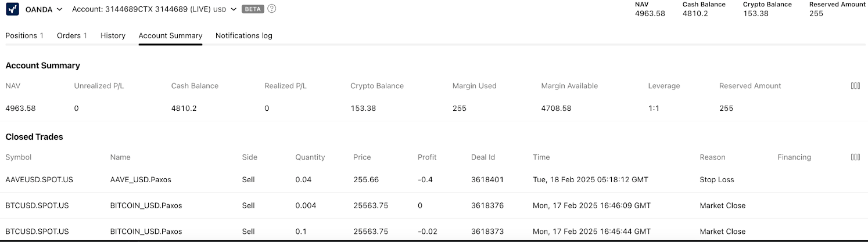
Task: Click the OANDA broker logo icon
Action: (12, 9)
